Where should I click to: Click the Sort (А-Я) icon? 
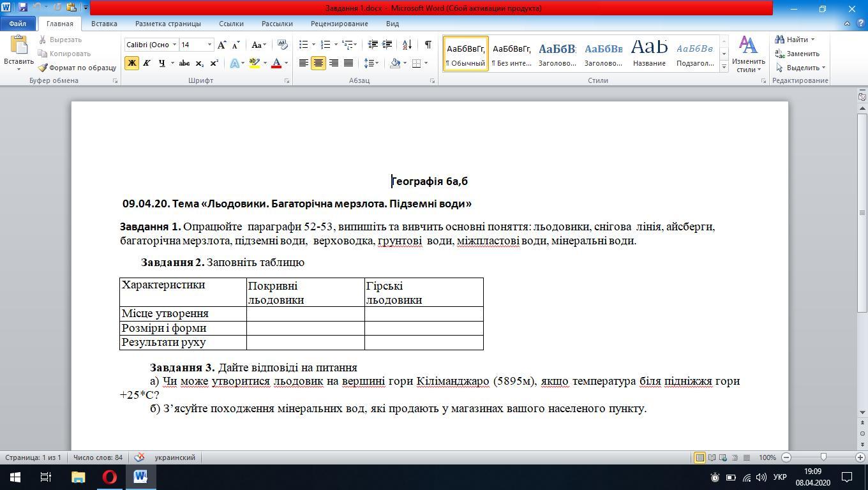(407, 45)
